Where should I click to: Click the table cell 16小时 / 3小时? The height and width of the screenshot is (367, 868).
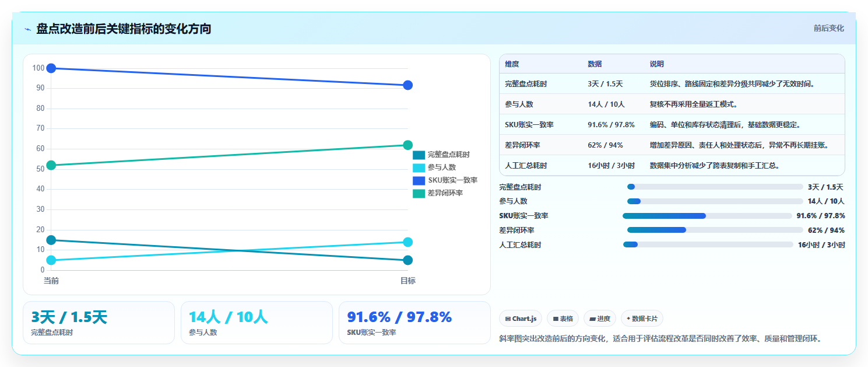[x=613, y=166]
